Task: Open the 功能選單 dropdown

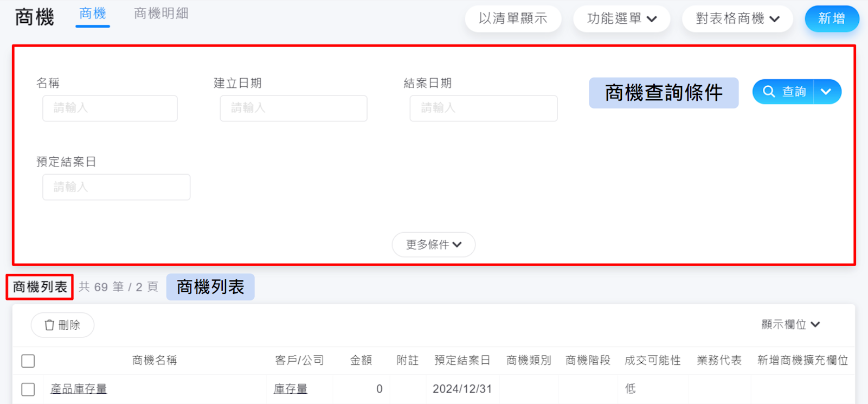Action: point(621,19)
